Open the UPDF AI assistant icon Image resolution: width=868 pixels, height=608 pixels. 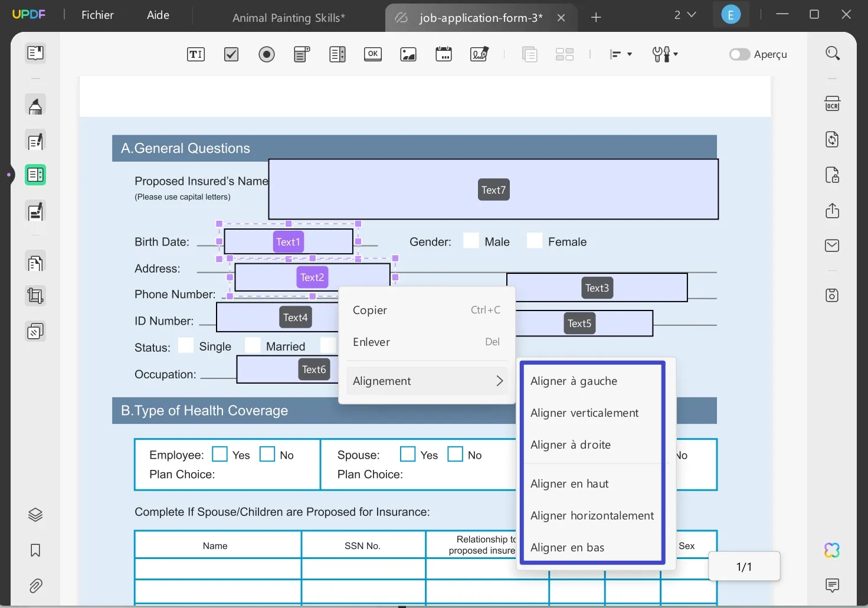832,550
